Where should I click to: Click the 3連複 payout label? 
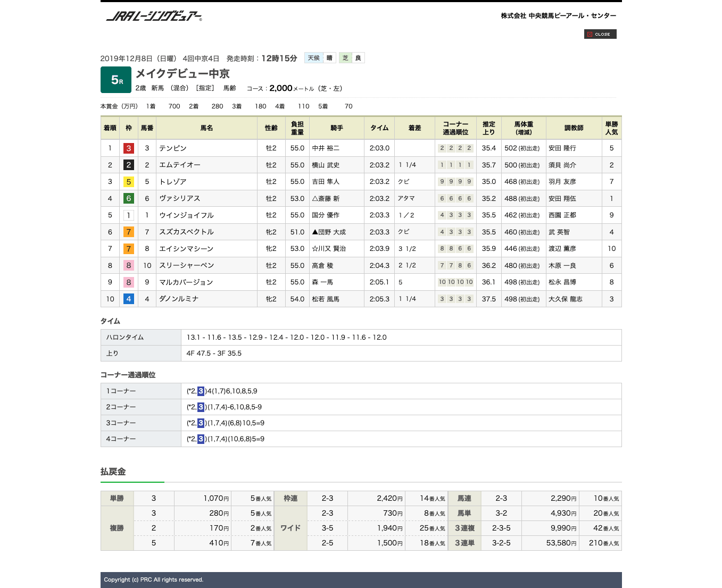tap(464, 528)
